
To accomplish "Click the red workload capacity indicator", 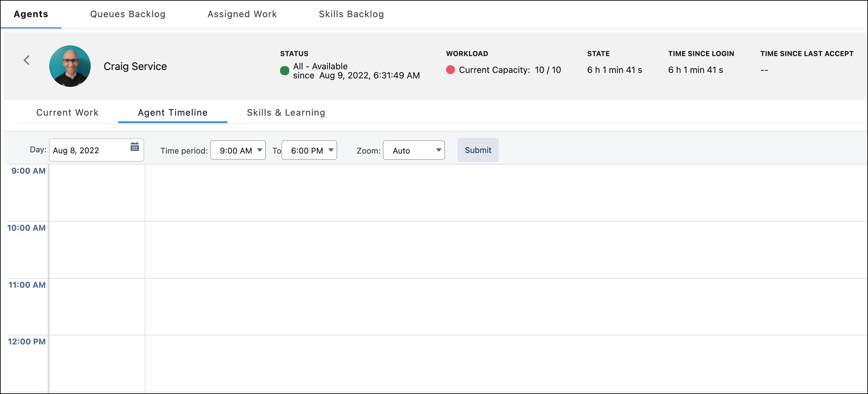I will 451,70.
